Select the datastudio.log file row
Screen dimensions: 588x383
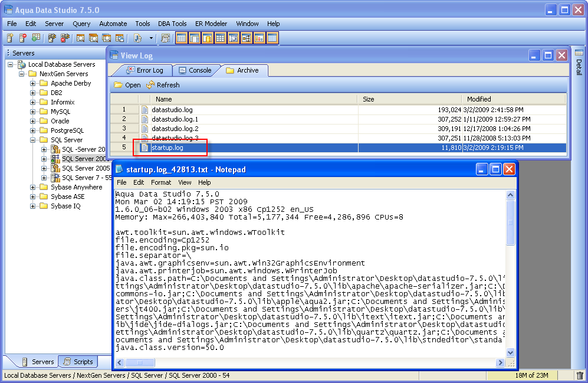[x=338, y=110]
